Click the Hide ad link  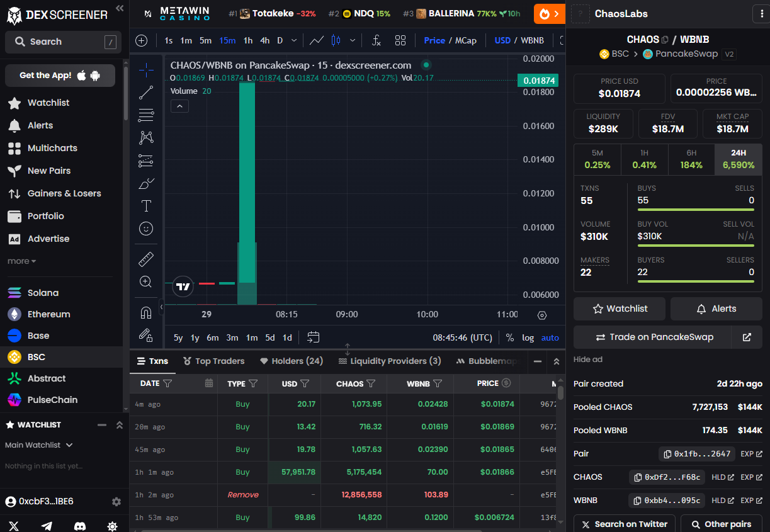point(588,359)
